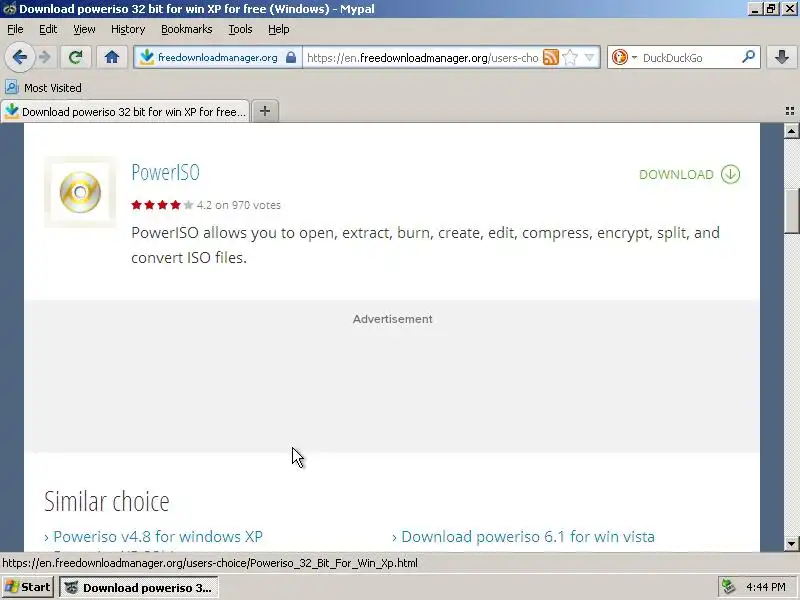This screenshot has height=600, width=800.
Task: Click the '4.2 on 970 votes' text
Action: 239,205
